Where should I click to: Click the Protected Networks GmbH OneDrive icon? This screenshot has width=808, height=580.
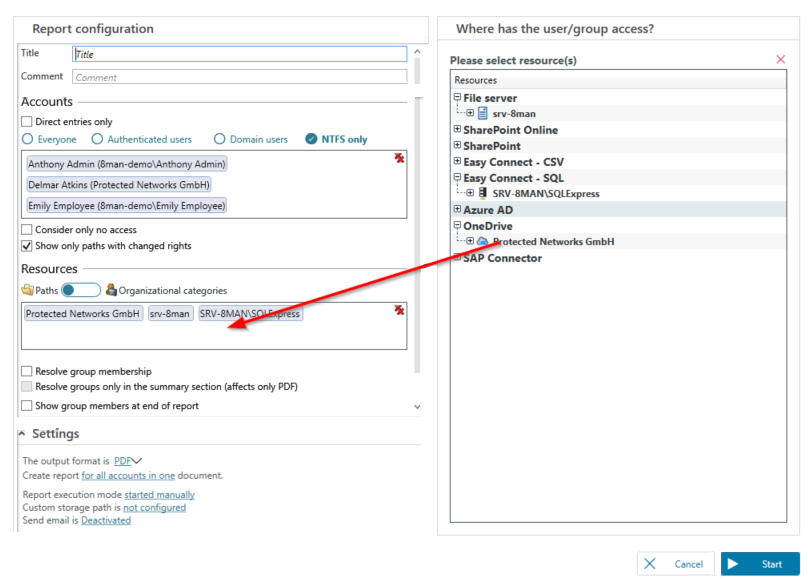483,242
